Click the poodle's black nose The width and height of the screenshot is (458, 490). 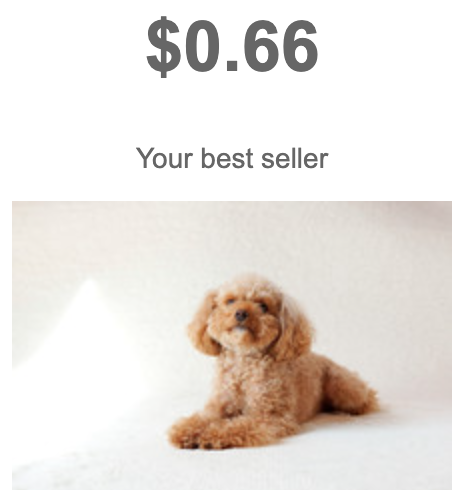coord(241,314)
